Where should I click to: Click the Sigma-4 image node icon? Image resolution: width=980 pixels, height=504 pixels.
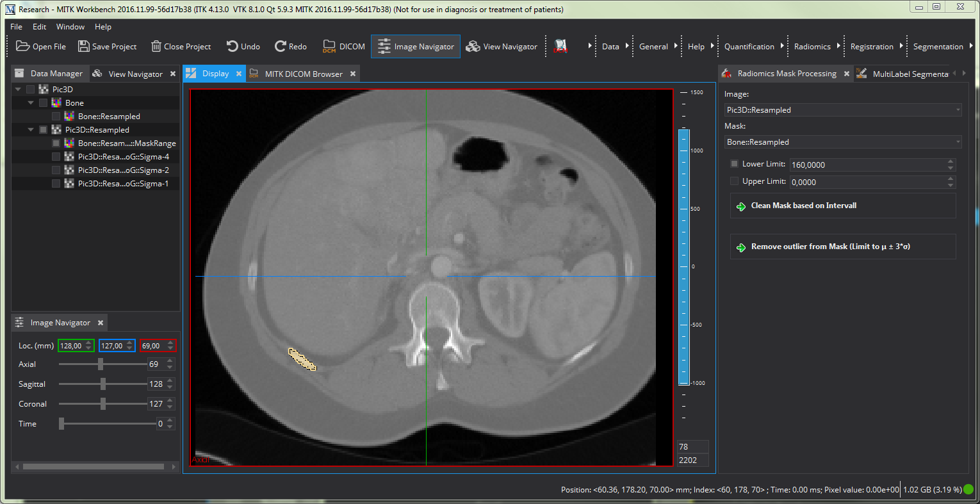point(69,156)
